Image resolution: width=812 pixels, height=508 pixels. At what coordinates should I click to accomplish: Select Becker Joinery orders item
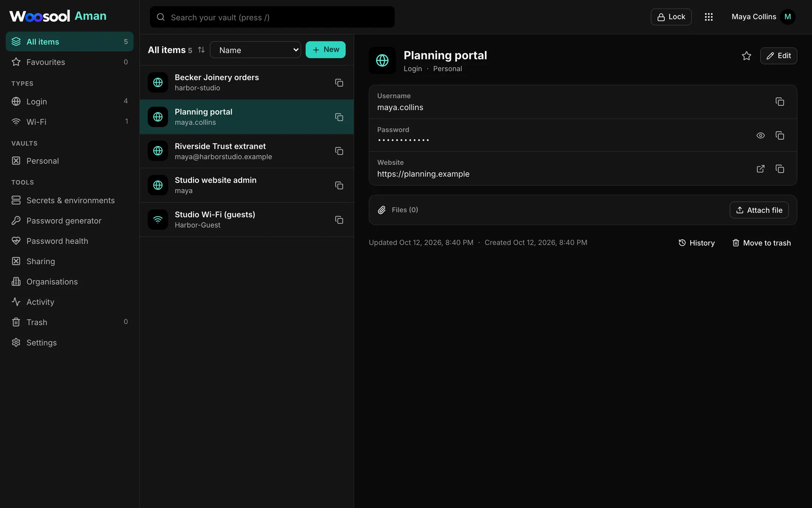[247, 83]
